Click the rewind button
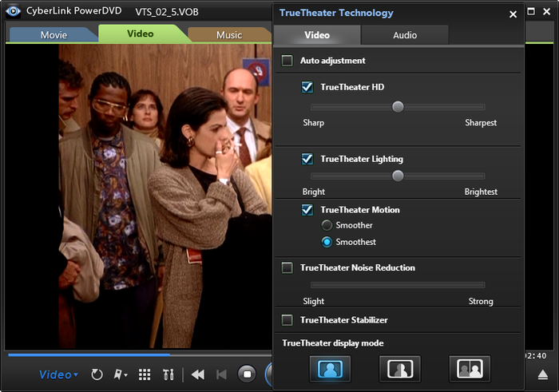Image resolution: width=559 pixels, height=392 pixels. tap(198, 374)
